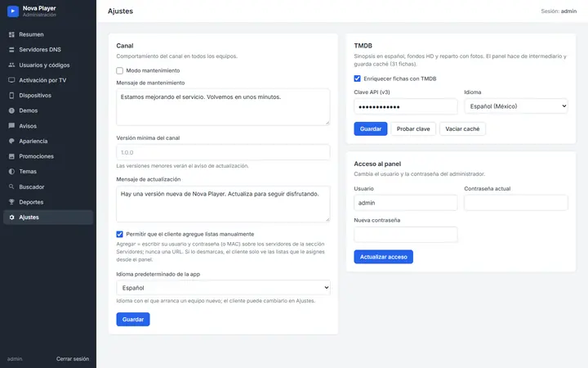This screenshot has width=588, height=368.
Task: Click the Acceso al panel title
Action: [377, 164]
